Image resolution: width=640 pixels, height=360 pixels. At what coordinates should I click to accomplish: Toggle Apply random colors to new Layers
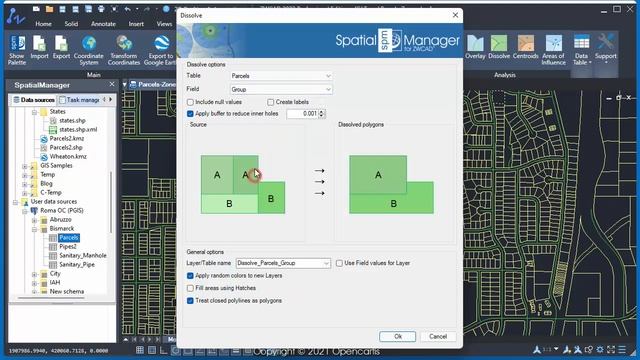coord(190,276)
